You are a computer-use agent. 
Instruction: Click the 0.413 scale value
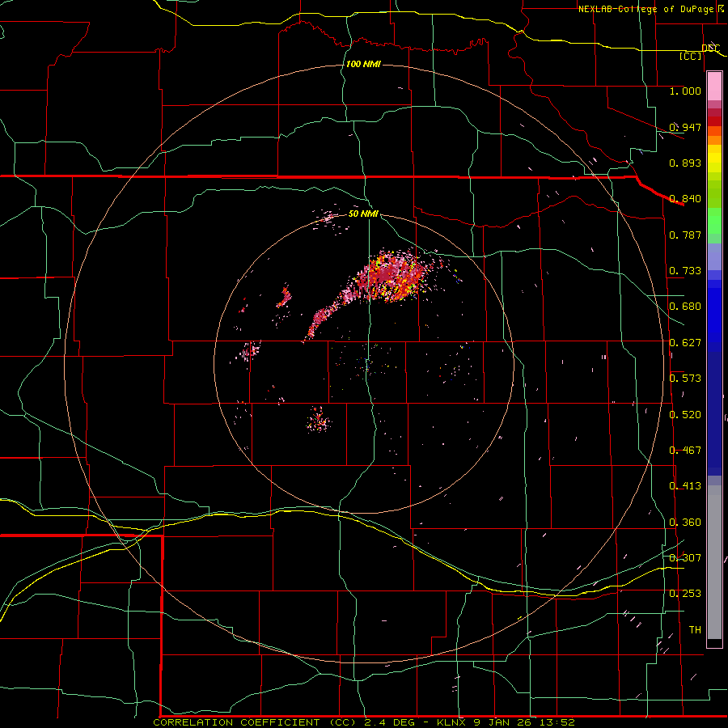(x=685, y=486)
